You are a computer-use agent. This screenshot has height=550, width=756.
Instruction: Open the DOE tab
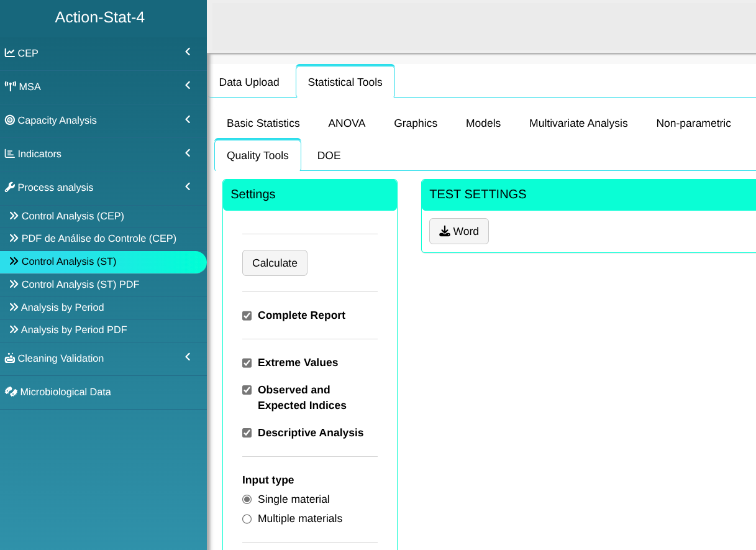tap(329, 155)
